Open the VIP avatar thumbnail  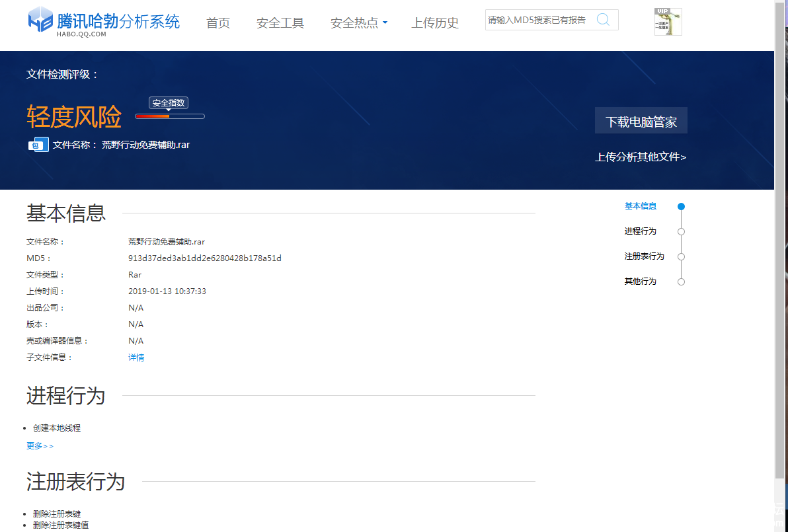(668, 22)
